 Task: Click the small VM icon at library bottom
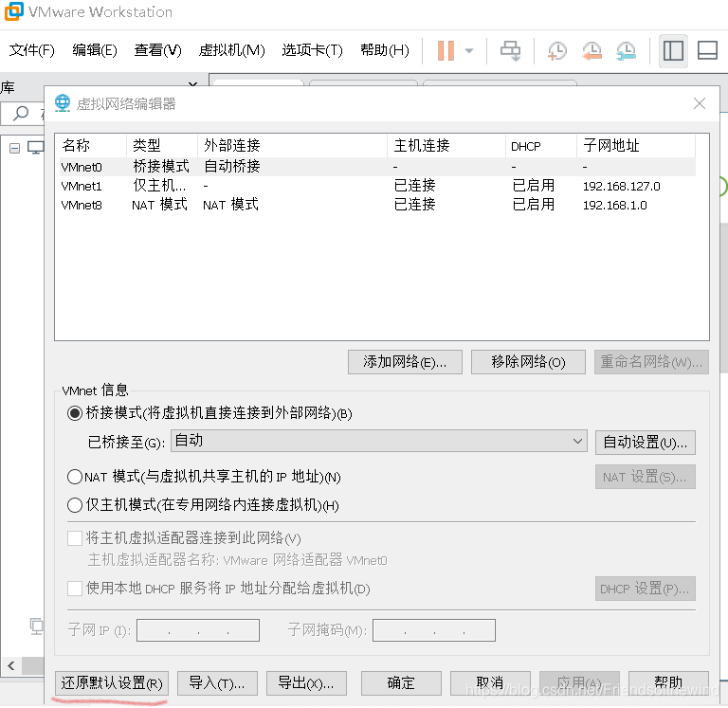pos(36,626)
